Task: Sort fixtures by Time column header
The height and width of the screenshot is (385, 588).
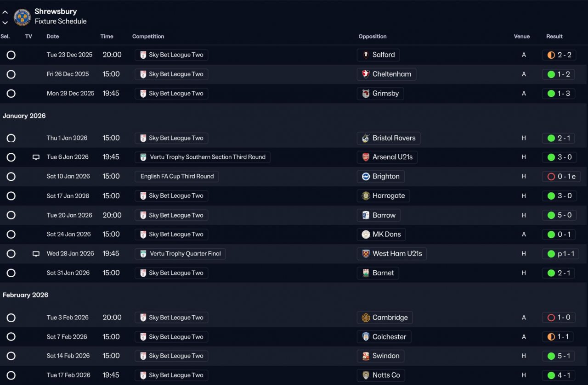Action: click(x=107, y=36)
